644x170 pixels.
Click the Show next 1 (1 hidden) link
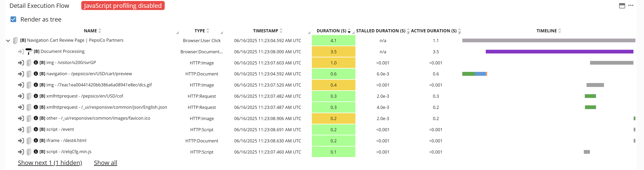tap(50, 163)
